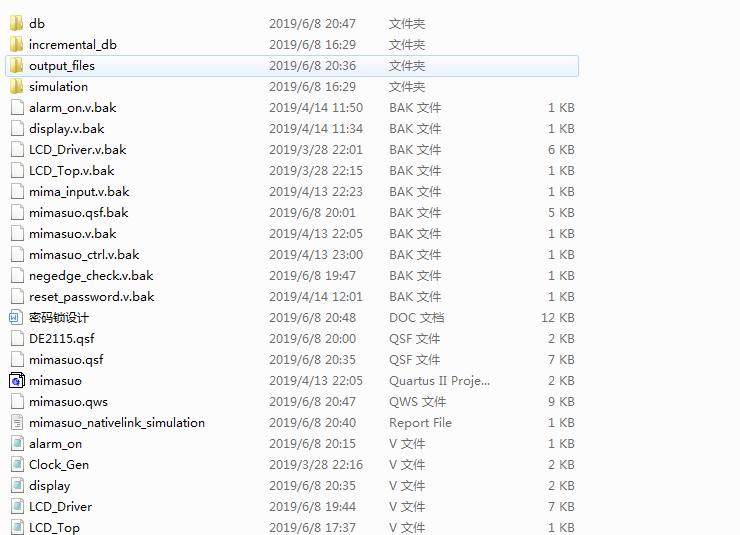
Task: Click the Quartus II Proje... type label
Action: coord(439,381)
